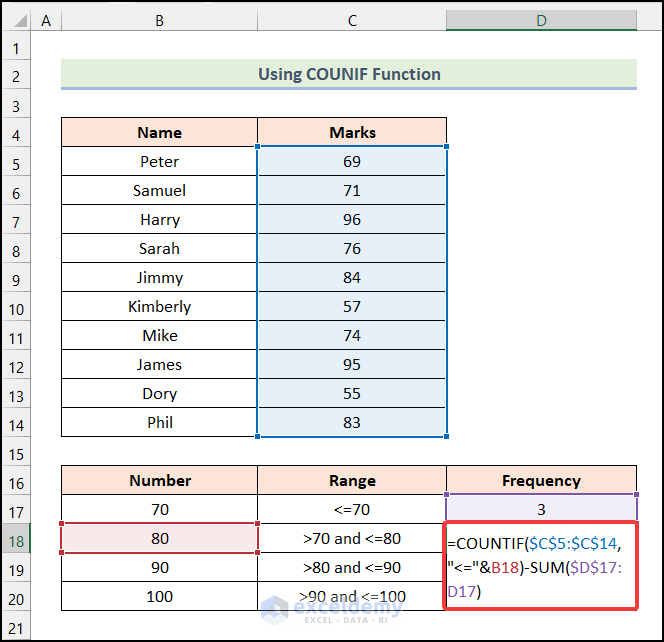This screenshot has width=664, height=642.
Task: Click the 'Name' header cell
Action: tap(159, 133)
